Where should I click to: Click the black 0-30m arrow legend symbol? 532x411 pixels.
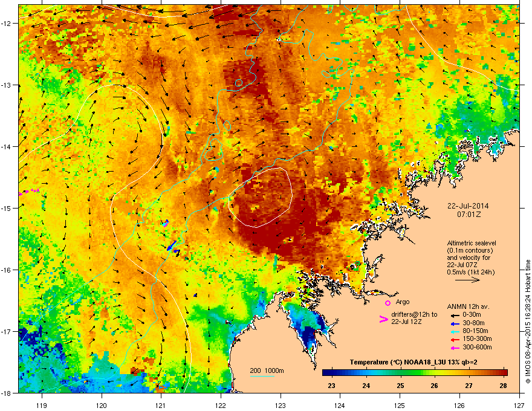tap(455, 316)
